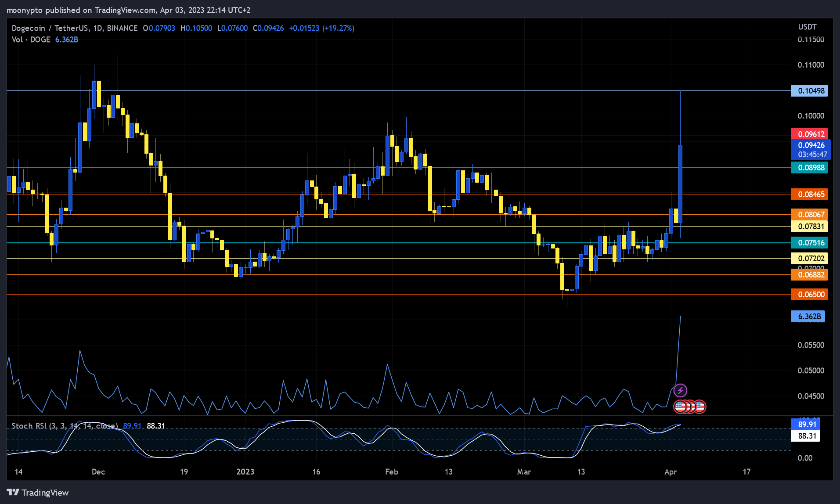This screenshot has height=504, width=840.
Task: Click the candle countdown timer 03:45:47
Action: tap(811, 155)
